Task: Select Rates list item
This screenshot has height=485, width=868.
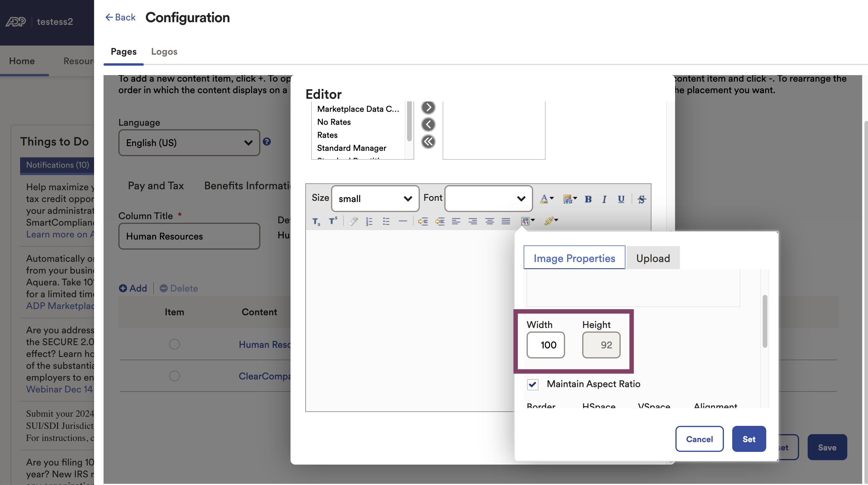Action: 327,135
